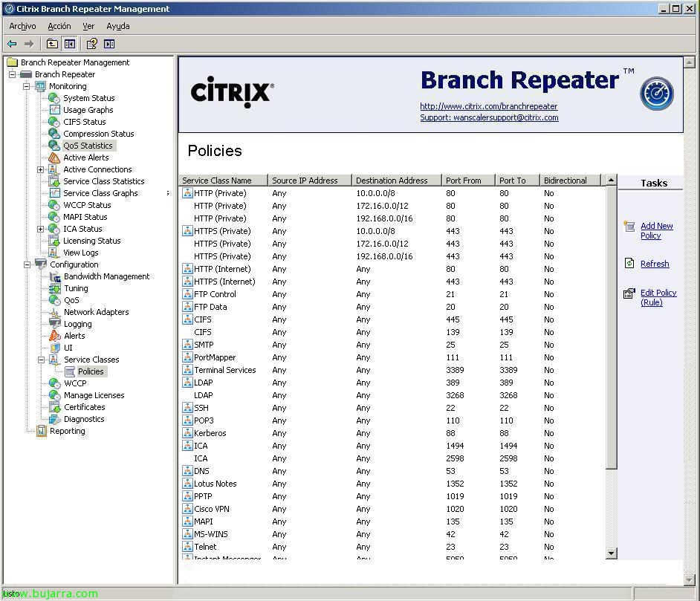The image size is (700, 601).
Task: Open Certificates node
Action: 85,407
